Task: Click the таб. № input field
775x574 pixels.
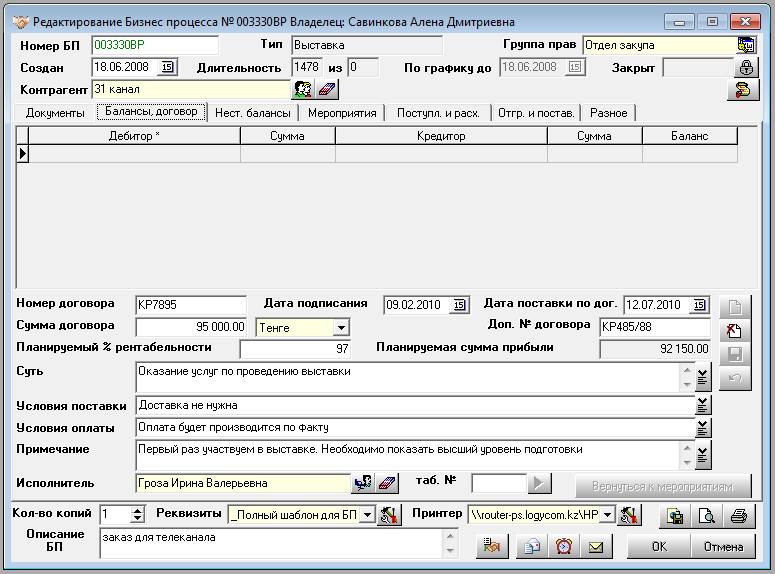Action: click(x=499, y=484)
